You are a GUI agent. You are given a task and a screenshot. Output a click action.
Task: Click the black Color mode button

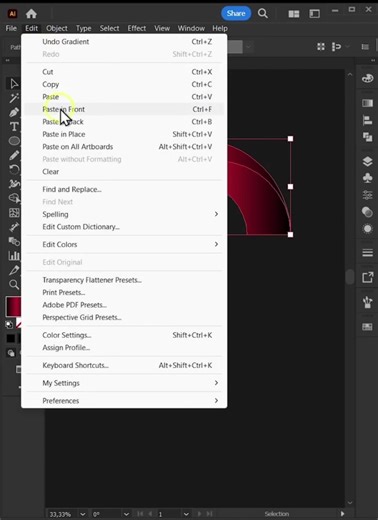(x=10, y=339)
